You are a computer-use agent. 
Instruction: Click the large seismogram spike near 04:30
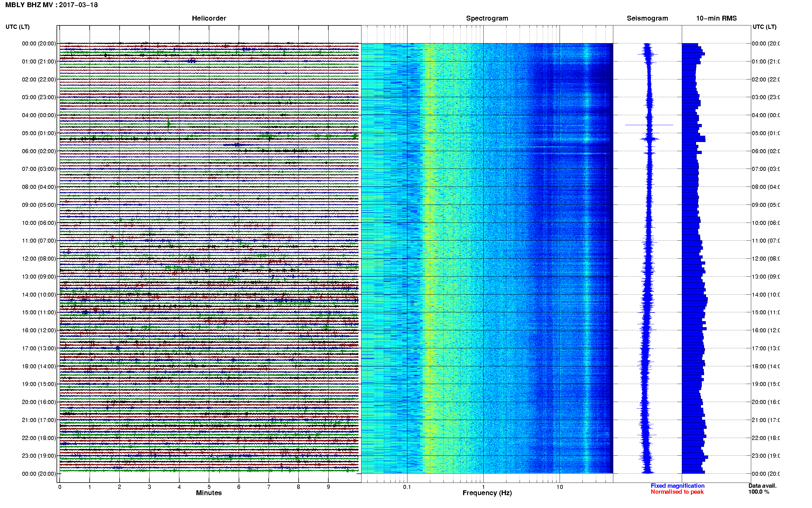click(649, 125)
